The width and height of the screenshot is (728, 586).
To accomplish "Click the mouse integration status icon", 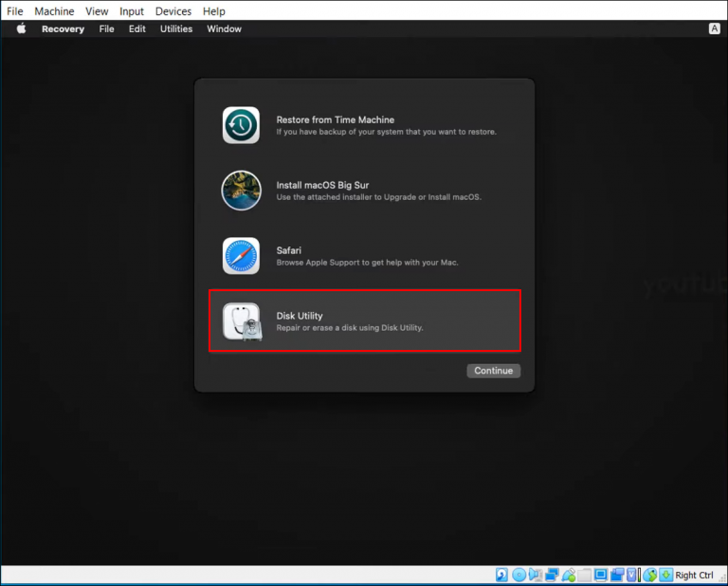I will [650, 575].
